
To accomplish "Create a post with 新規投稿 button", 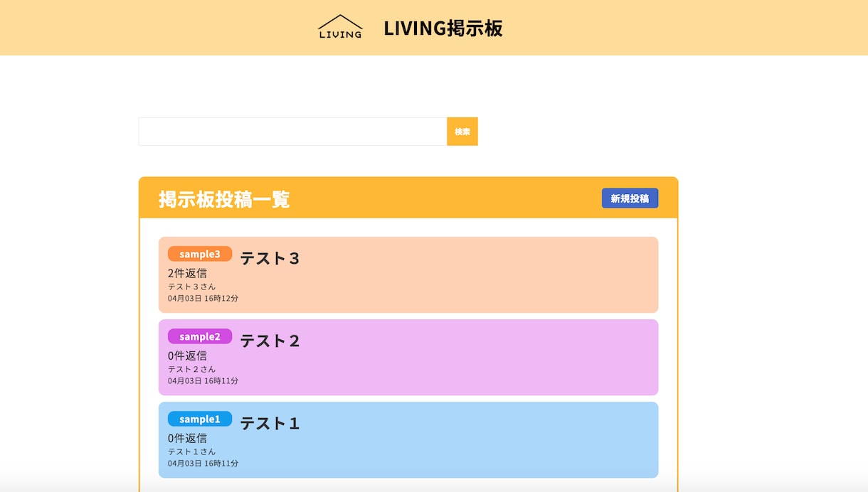I will [630, 198].
